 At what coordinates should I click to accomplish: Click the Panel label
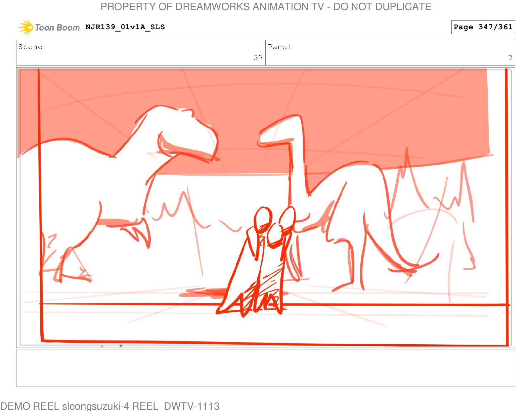(x=280, y=47)
